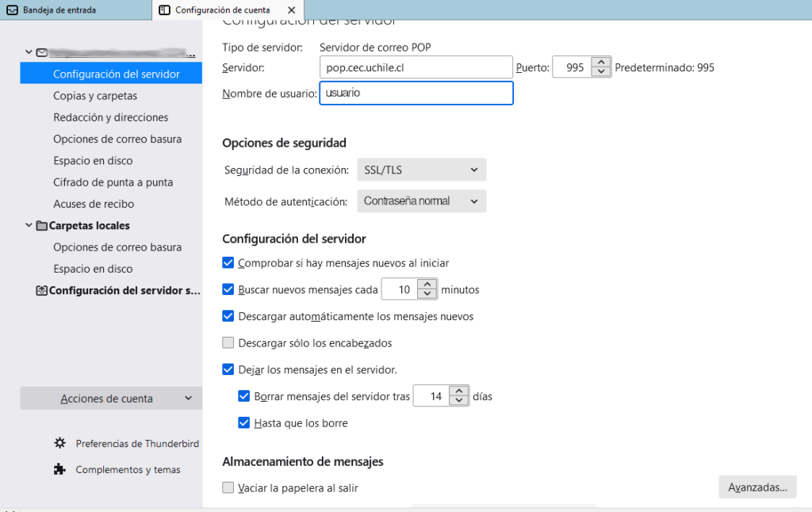Screen dimensions: 812x512
Task: Toggle Vaciar la papelera al salir
Action: tap(228, 487)
